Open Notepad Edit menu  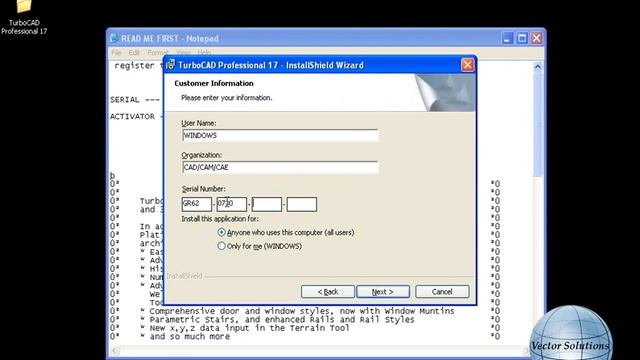coord(134,53)
